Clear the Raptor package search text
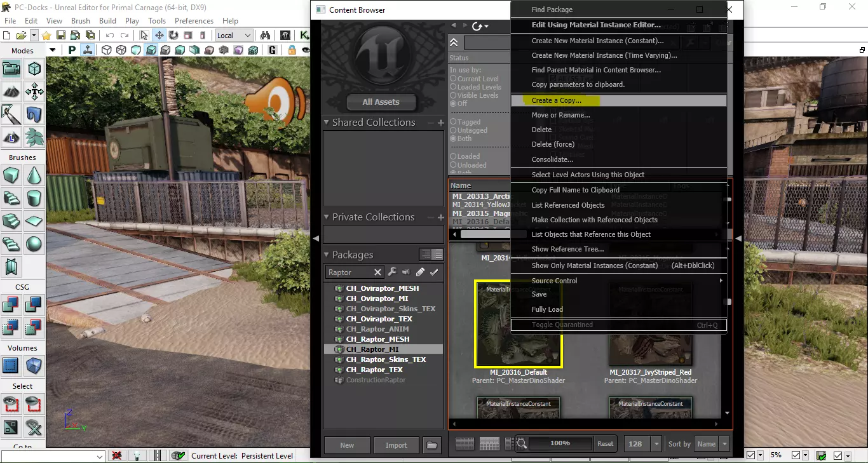Viewport: 868px width, 463px height. click(377, 272)
